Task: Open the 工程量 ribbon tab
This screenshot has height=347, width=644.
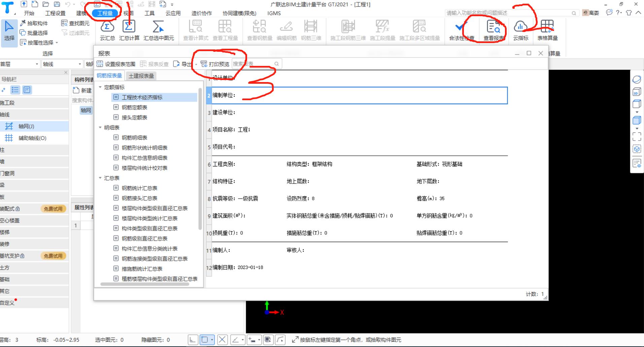Action: coord(105,13)
